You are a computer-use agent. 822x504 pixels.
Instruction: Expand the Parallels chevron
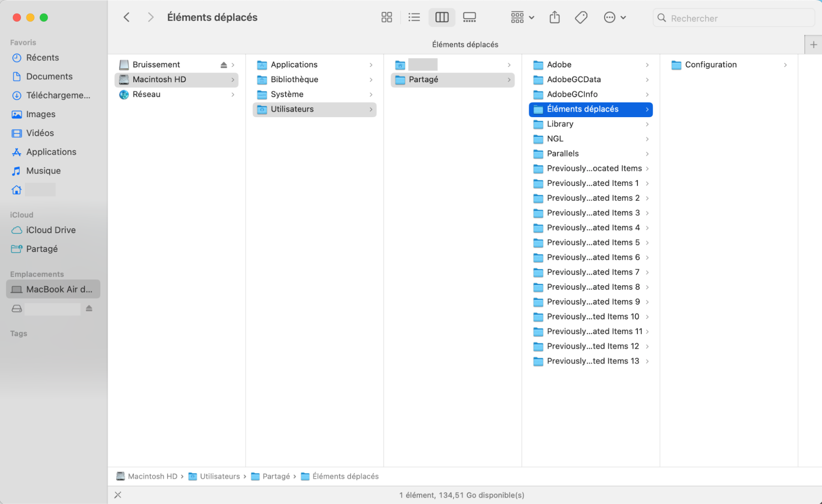(x=647, y=154)
